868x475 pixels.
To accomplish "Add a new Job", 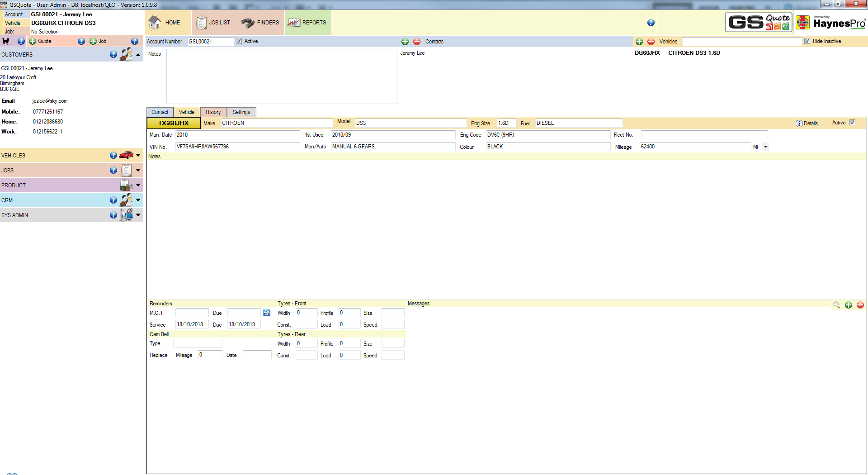I will (x=98, y=41).
